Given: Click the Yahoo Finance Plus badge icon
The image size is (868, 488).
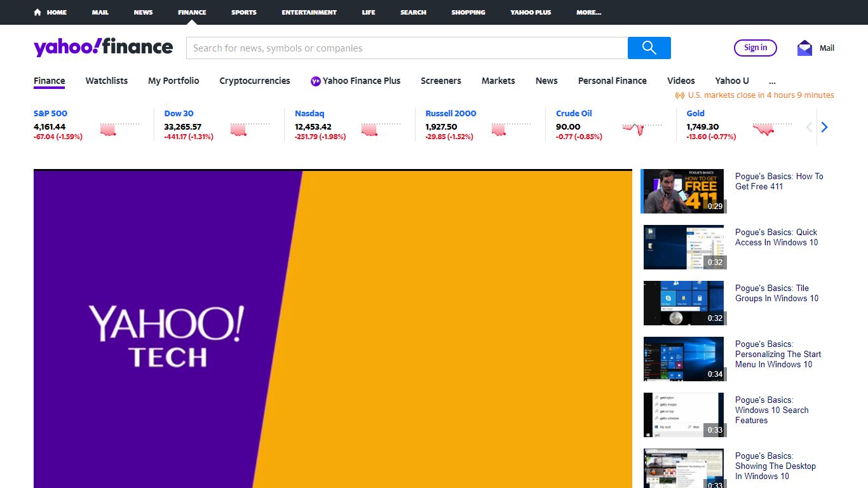Looking at the screenshot, I should click(315, 81).
